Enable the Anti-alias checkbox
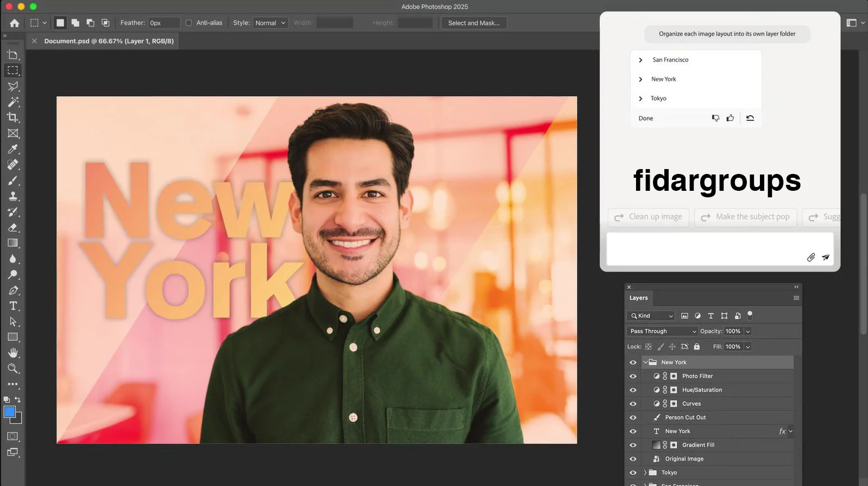 pos(188,23)
